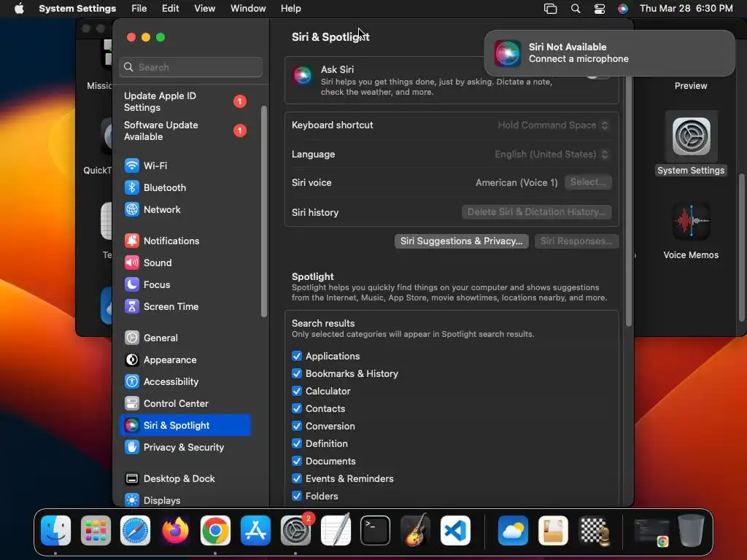Viewport: 747px width, 560px height.
Task: Open Control Center from menu bar
Action: coord(600,9)
